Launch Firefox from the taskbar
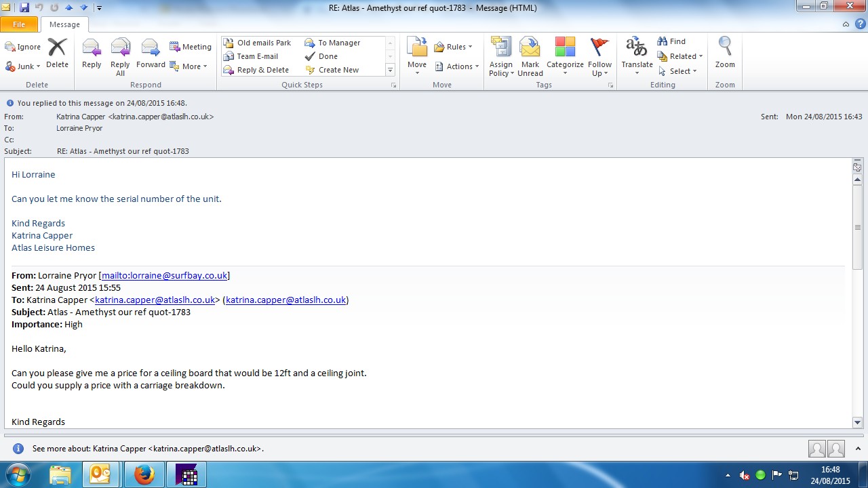868x488 pixels. 144,474
